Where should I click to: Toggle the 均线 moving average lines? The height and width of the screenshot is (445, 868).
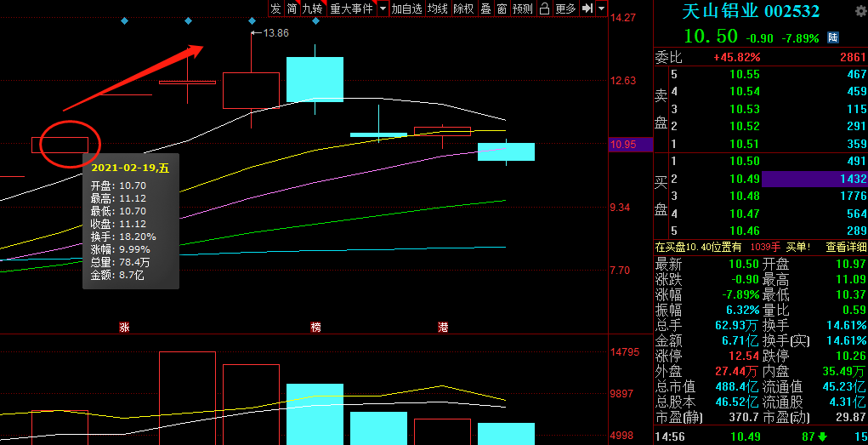(x=437, y=9)
